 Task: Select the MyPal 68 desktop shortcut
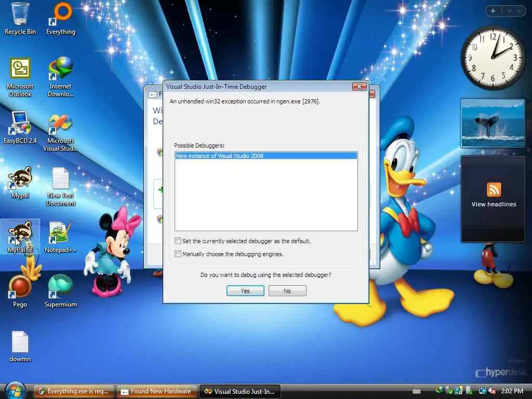20,237
